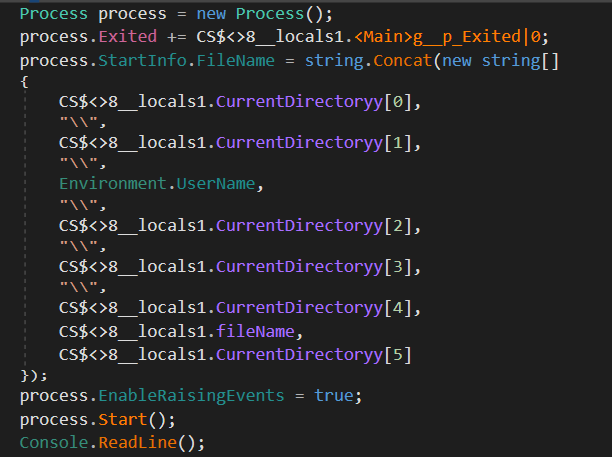This screenshot has height=457, width=612.
Task: Click 'CS$<>8__locals1' before fileName
Action: pos(132,331)
